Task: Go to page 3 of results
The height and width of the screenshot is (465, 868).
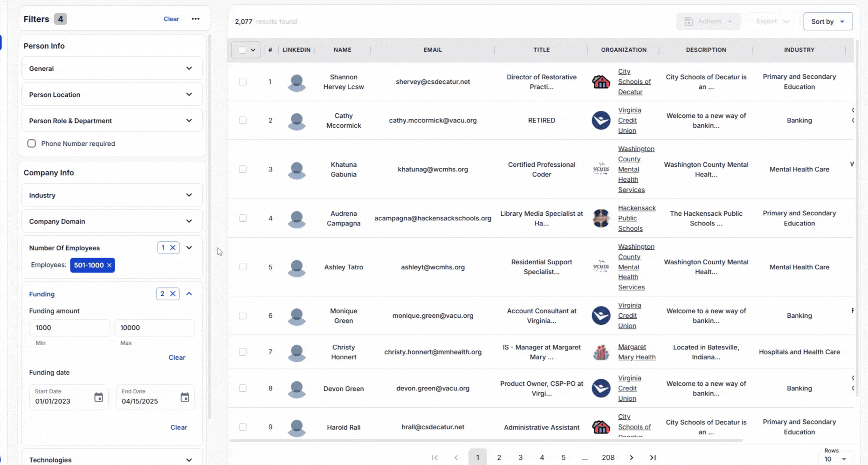Action: [x=520, y=458]
